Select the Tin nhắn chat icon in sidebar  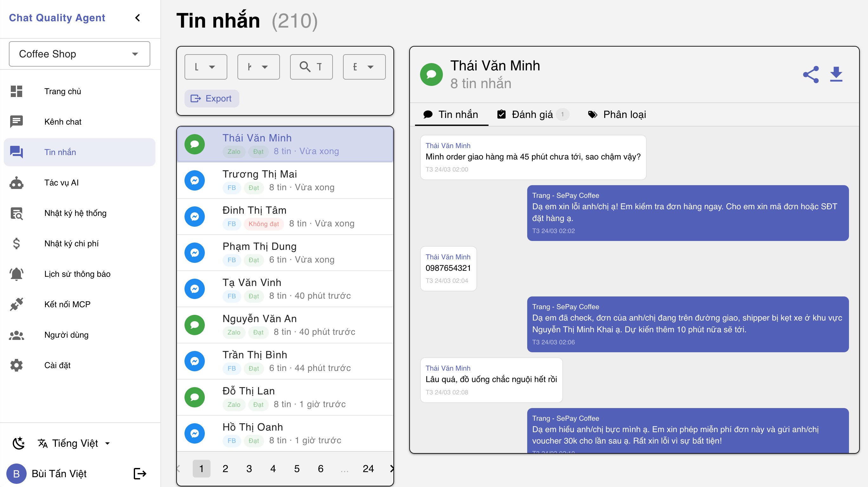16,152
